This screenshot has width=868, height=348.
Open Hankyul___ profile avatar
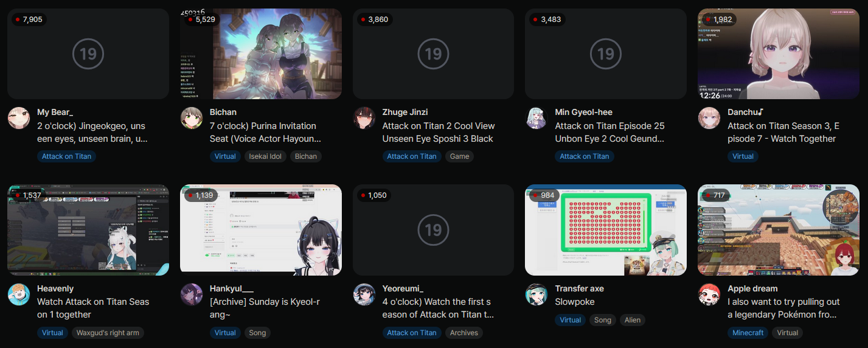pos(192,294)
